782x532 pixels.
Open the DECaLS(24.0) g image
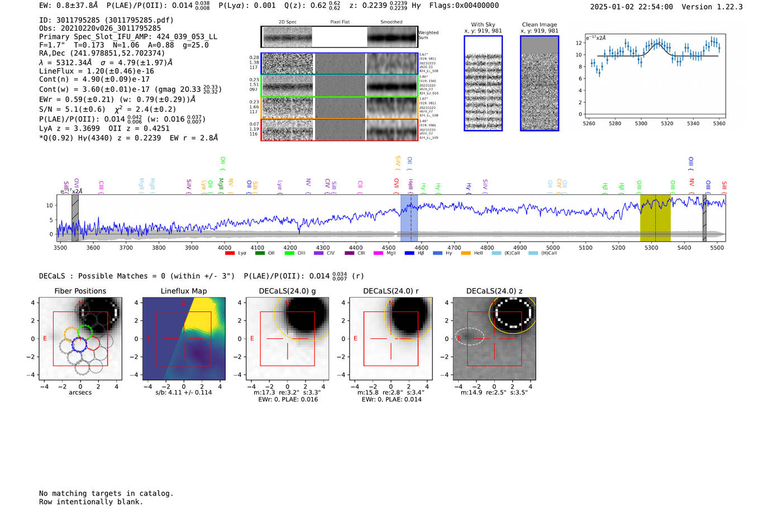(287, 338)
